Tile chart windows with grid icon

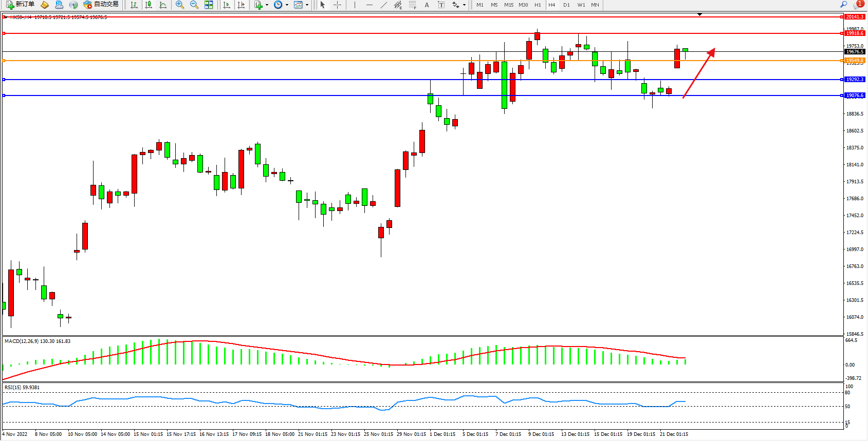point(209,5)
